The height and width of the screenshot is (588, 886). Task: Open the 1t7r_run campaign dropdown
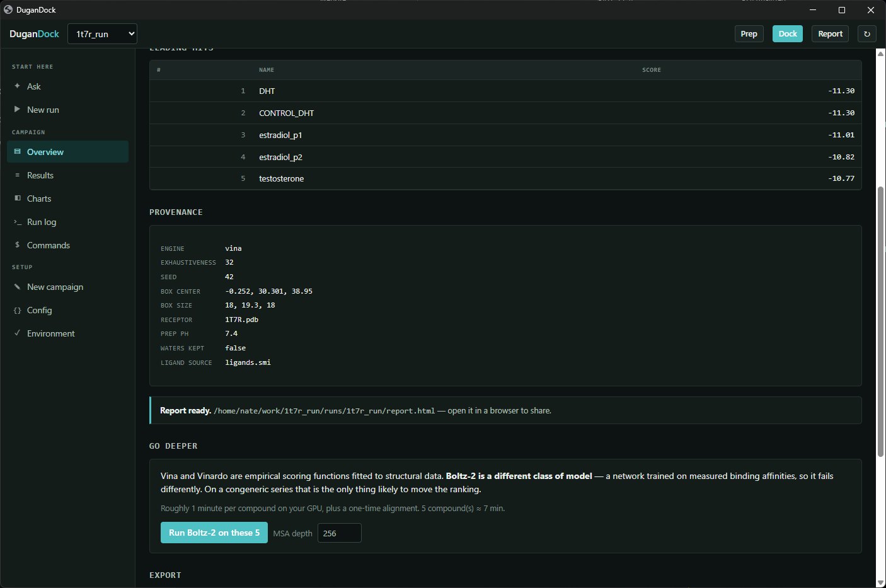tap(102, 34)
